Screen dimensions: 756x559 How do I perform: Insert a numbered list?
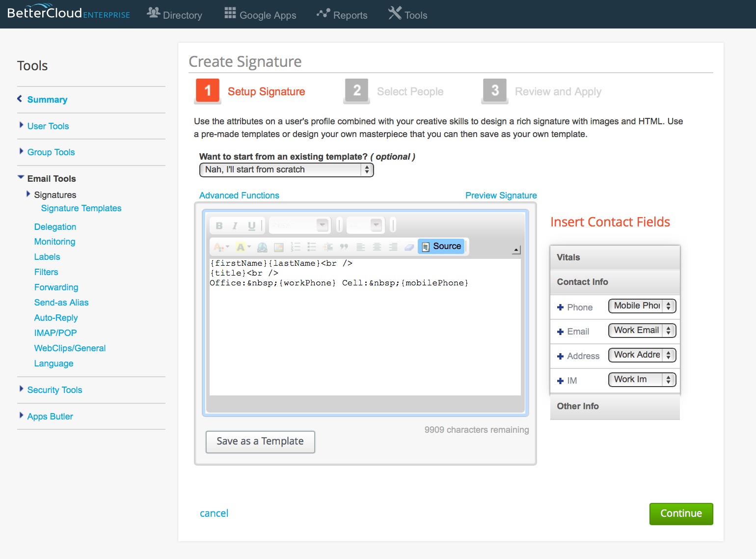(x=295, y=247)
